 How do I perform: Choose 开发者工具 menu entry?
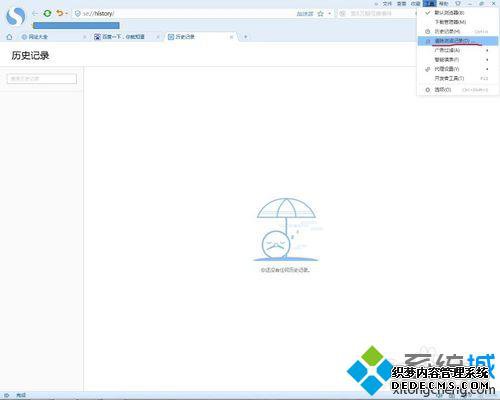[x=457, y=78]
